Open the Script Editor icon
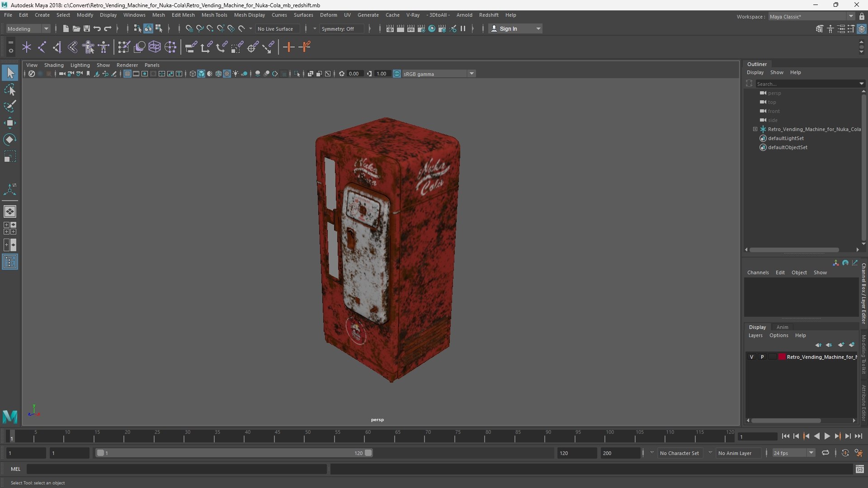 [859, 469]
